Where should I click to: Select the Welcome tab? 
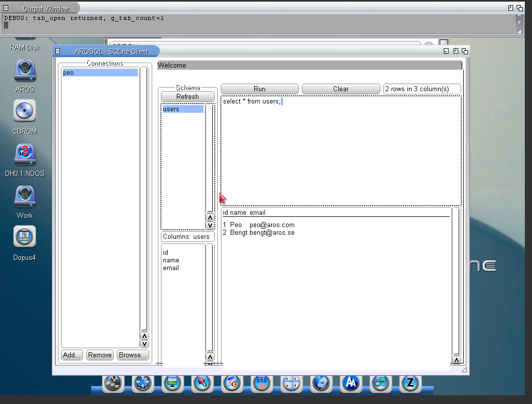310,65
